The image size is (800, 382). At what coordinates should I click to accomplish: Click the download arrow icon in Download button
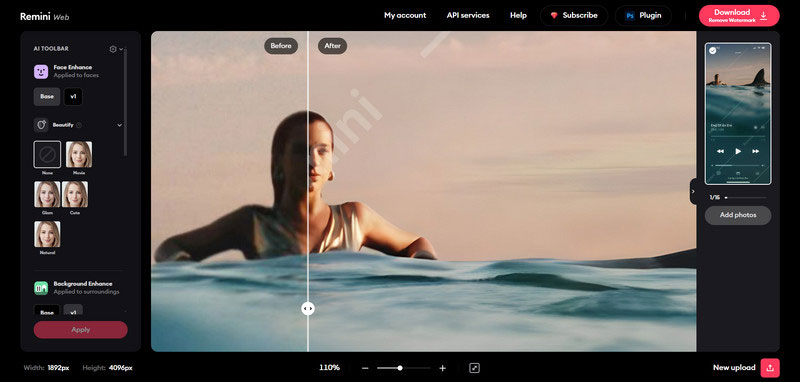[x=763, y=16]
